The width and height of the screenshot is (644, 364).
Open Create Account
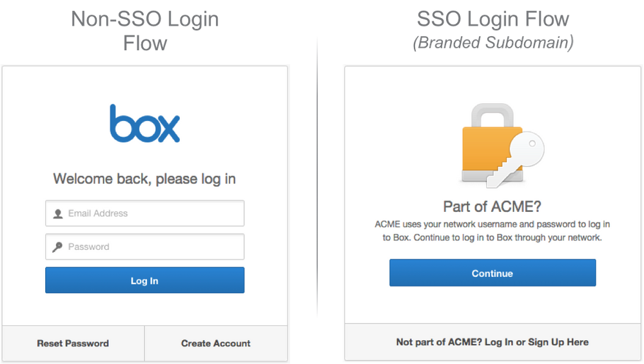coord(216,343)
